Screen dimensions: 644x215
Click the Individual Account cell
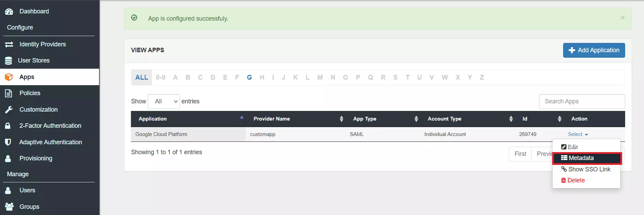[x=467, y=134]
